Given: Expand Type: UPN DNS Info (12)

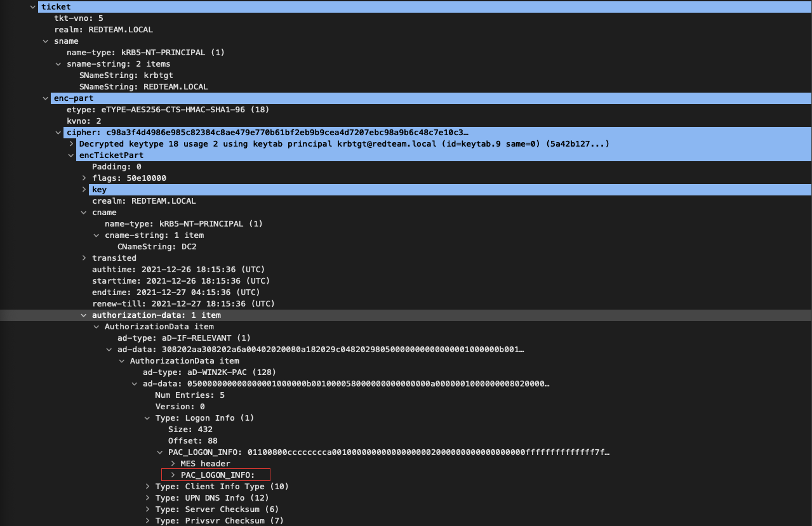Looking at the screenshot, I should [x=147, y=498].
